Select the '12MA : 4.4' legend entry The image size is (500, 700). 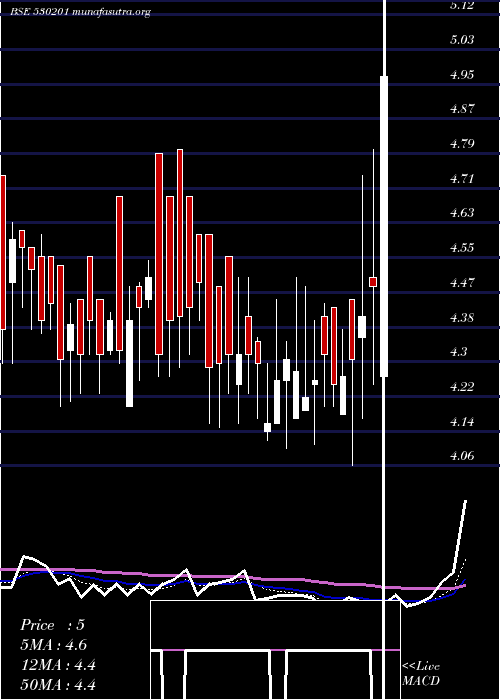[x=58, y=665]
